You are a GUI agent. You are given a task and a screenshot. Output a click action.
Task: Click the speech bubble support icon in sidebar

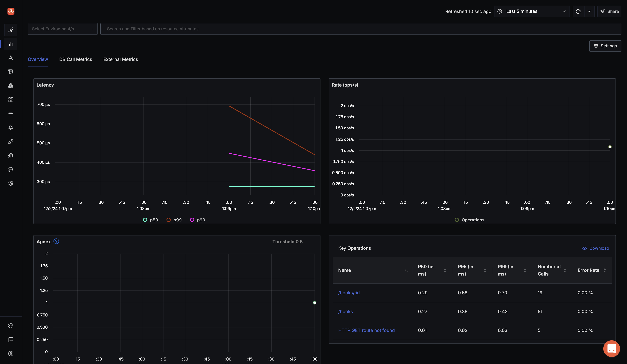(11, 340)
